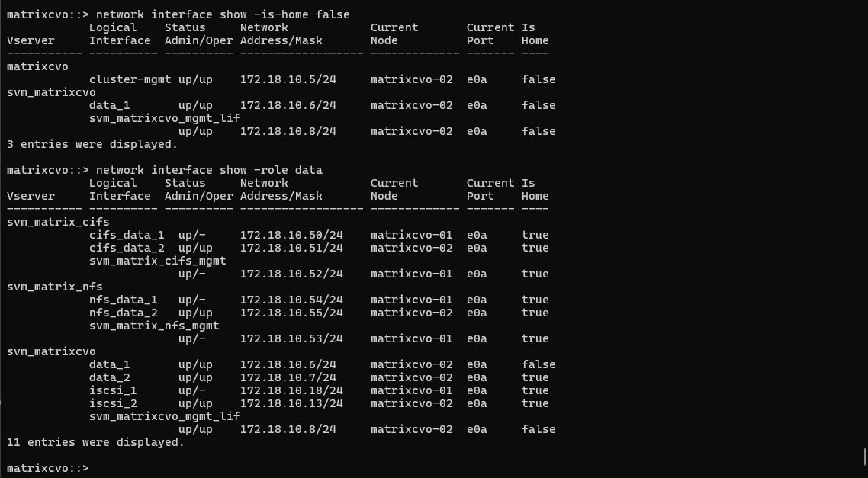
Task: Click the svm_matrix_nfs_mgmt interface label
Action: [154, 326]
